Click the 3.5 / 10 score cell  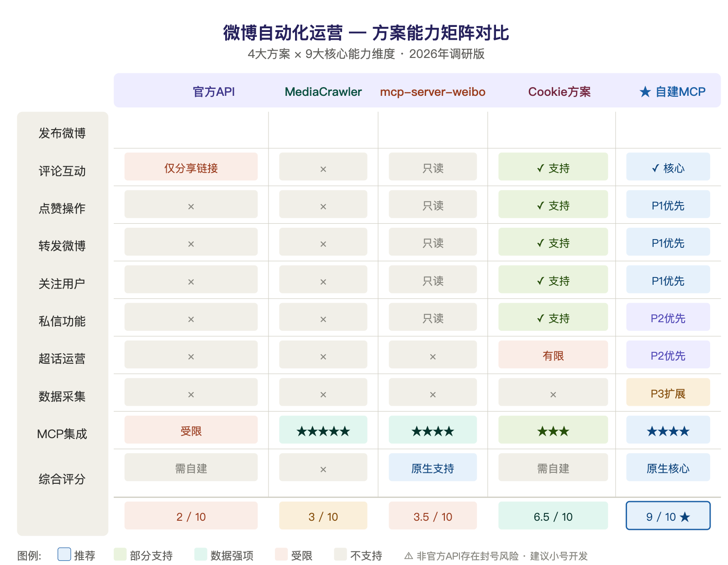[x=433, y=516]
